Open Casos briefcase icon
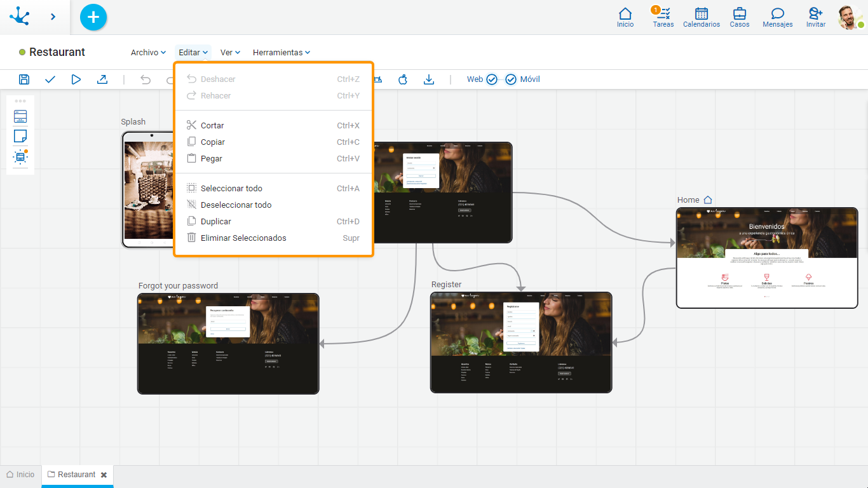The image size is (868, 488). click(x=740, y=17)
